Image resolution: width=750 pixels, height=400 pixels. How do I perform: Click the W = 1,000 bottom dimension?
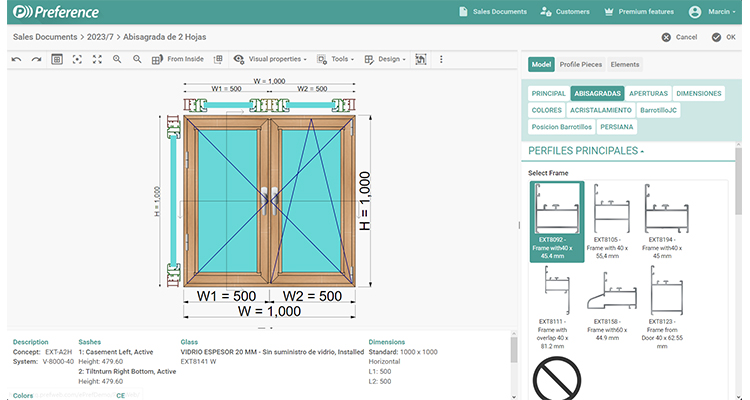coord(269,311)
